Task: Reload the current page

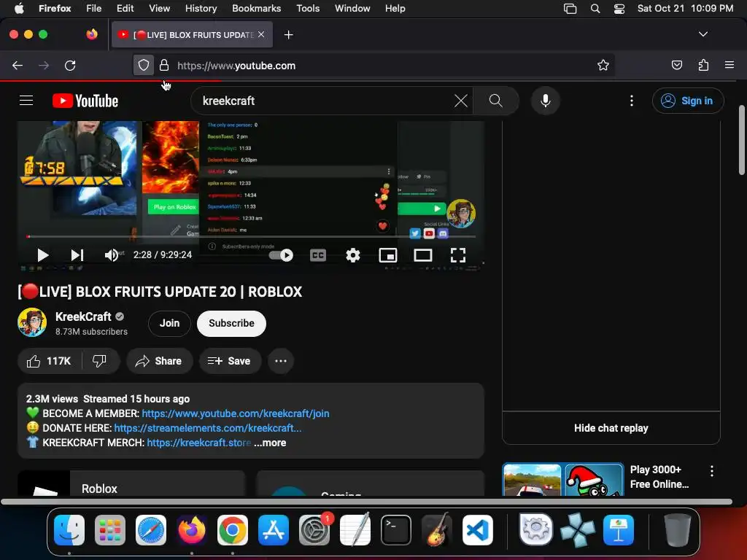Action: pos(70,65)
